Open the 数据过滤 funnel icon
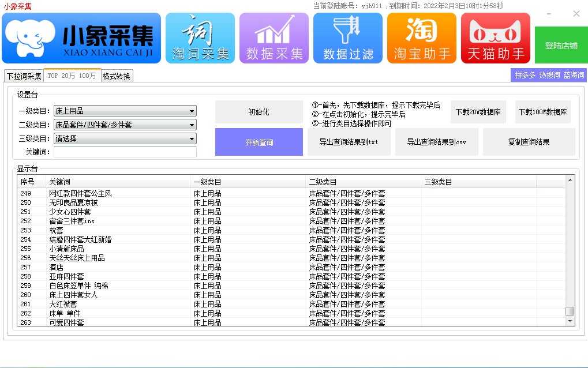The image size is (588, 368). (x=347, y=38)
